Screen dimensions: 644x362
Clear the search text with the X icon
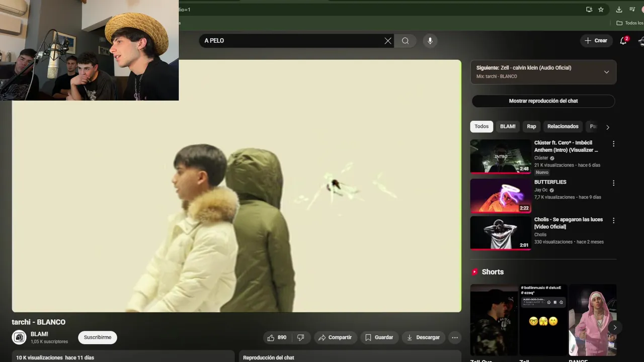pyautogui.click(x=388, y=41)
